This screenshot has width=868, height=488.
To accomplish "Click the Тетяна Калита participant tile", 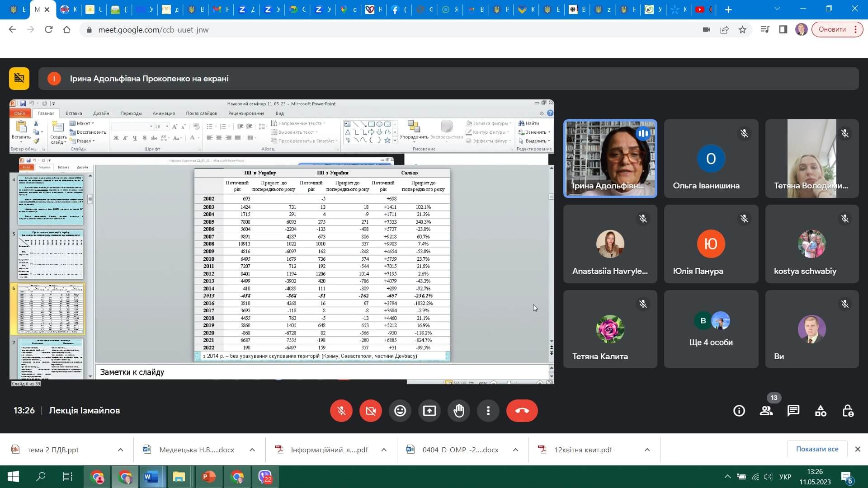I will point(610,329).
